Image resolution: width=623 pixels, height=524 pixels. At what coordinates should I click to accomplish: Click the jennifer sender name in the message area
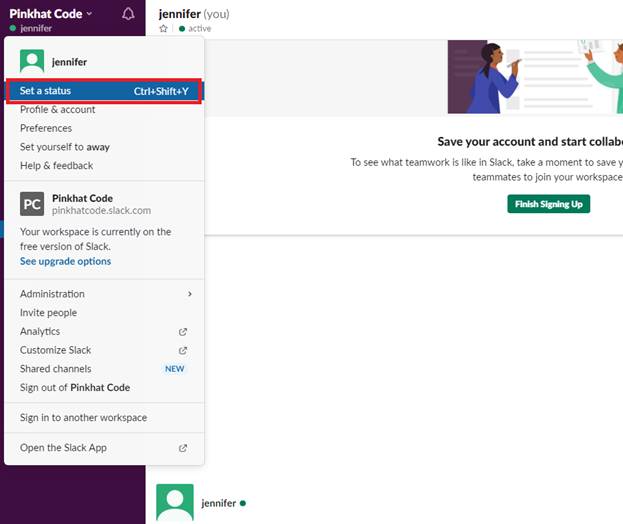pyautogui.click(x=219, y=503)
